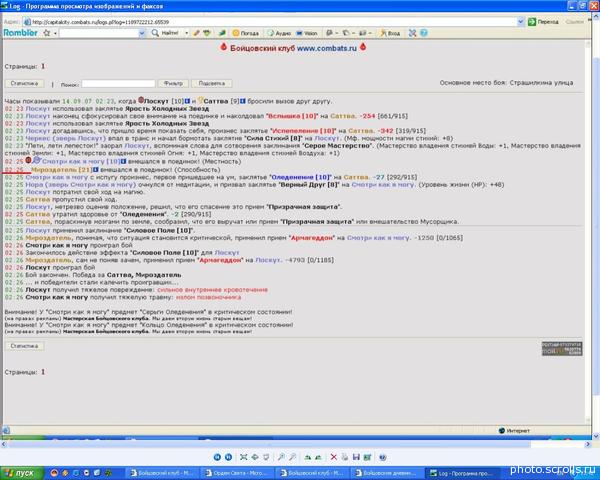Screen dimensions: 600x480
Task: Click top Статистика button
Action: tap(24, 83)
